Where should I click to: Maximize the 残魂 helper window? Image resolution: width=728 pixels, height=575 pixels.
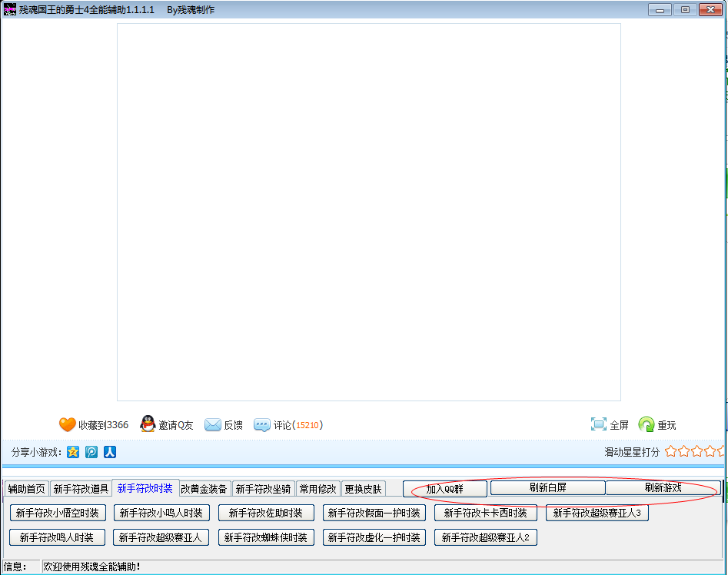pos(685,10)
